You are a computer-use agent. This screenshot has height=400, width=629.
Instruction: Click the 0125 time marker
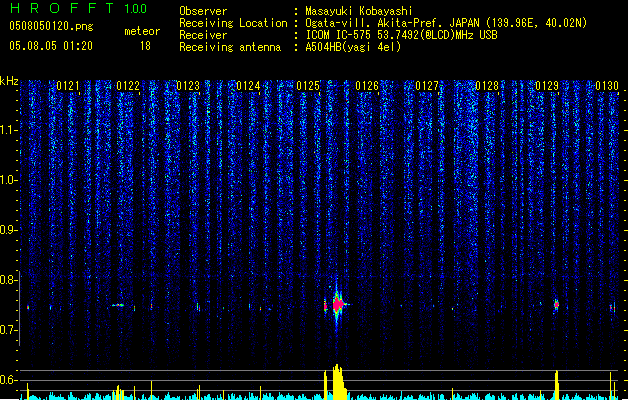click(x=308, y=86)
